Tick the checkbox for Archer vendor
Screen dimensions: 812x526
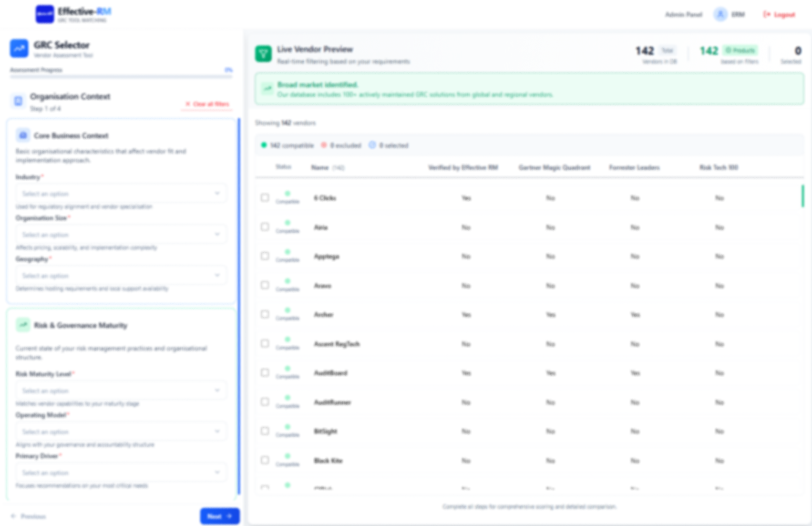(x=265, y=314)
